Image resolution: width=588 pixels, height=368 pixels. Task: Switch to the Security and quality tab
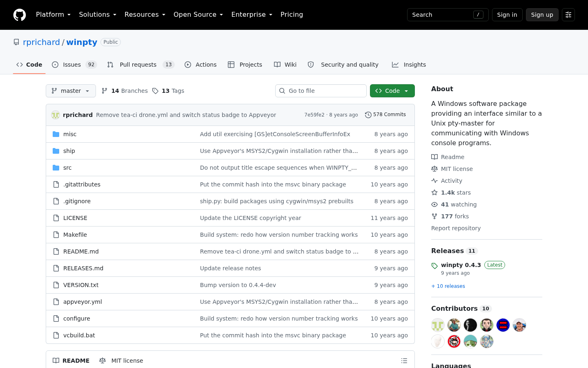pos(343,65)
